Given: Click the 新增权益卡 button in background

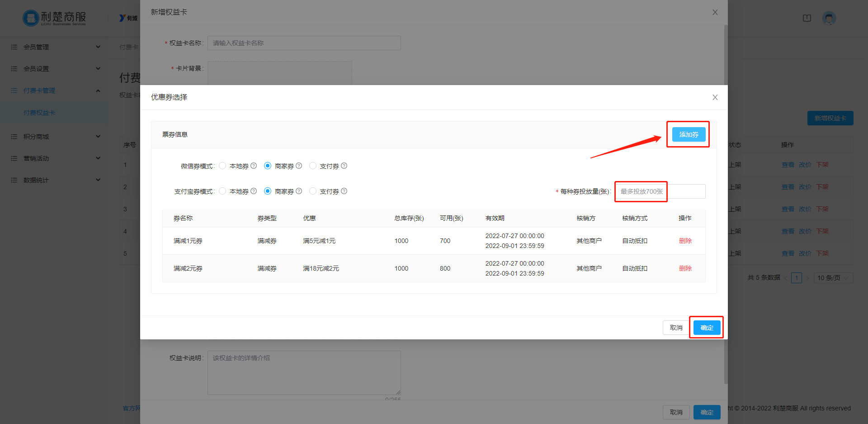Looking at the screenshot, I should point(830,118).
